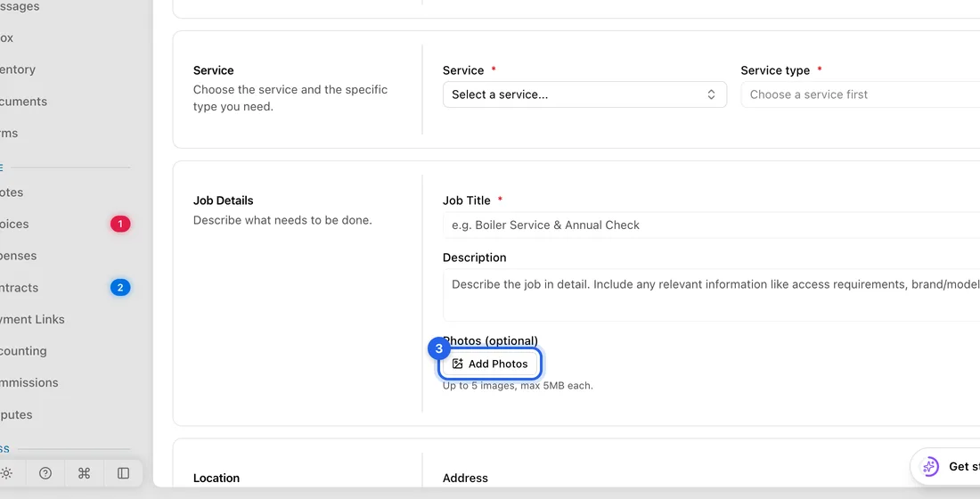980x499 pixels.
Task: Open the help question-mark icon
Action: pos(45,473)
